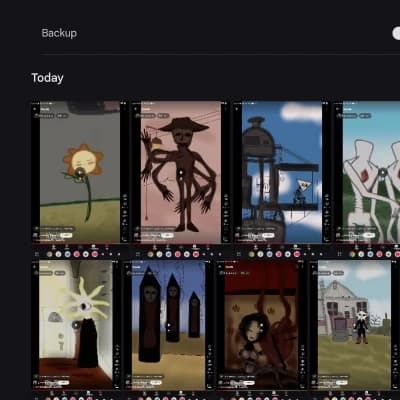Select the Today section header
The image size is (400, 400).
(47, 78)
